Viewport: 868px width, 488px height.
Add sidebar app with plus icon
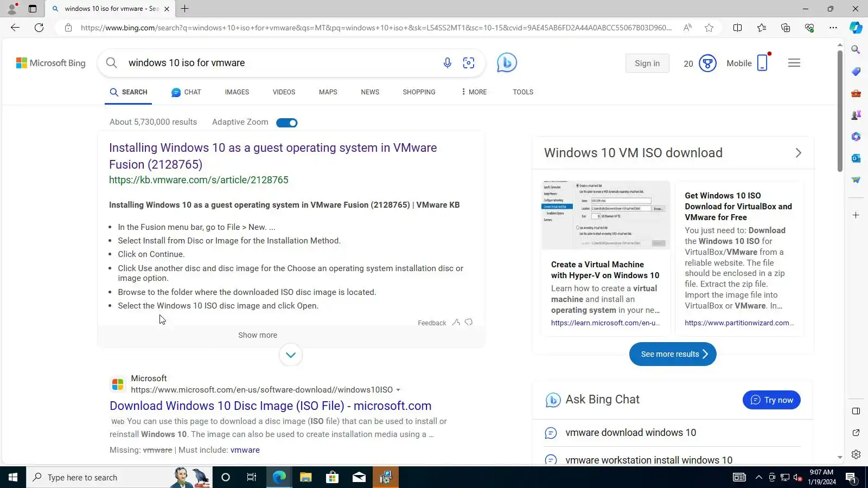point(856,215)
